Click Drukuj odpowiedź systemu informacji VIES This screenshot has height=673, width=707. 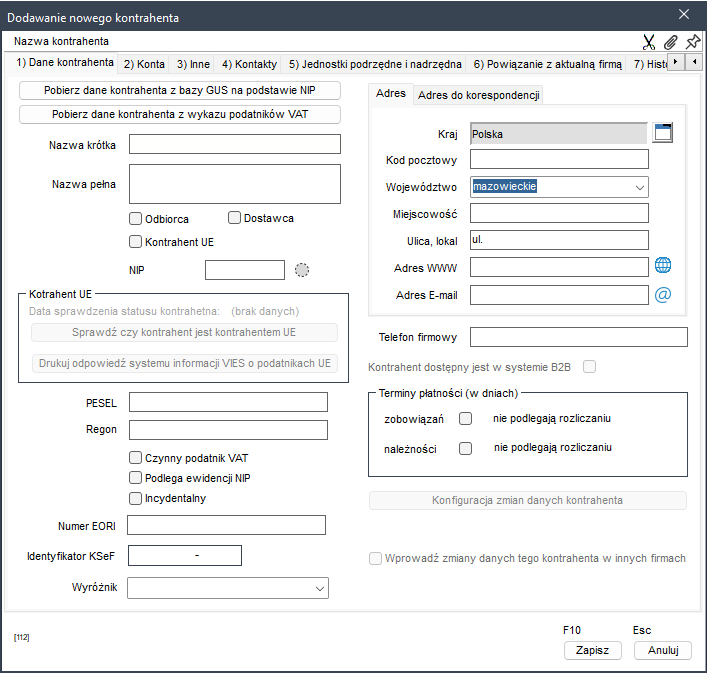[184, 363]
